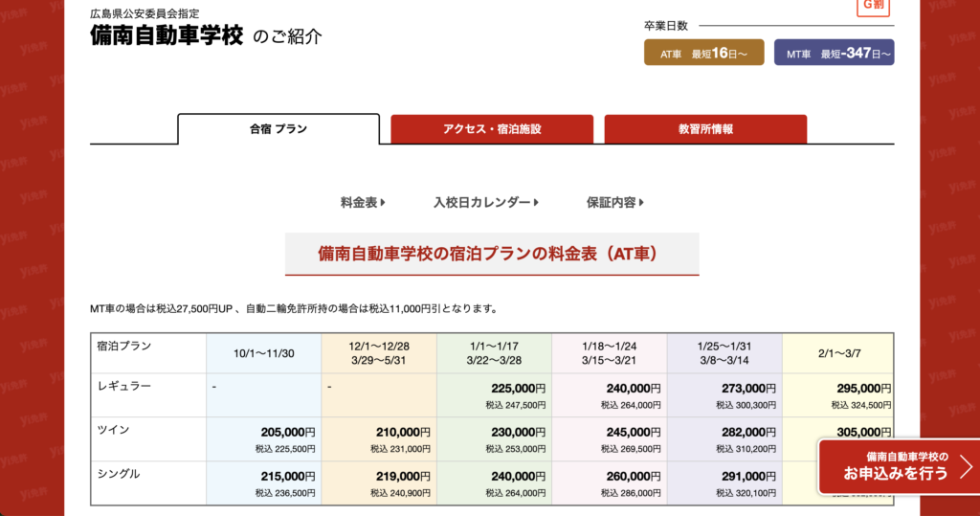980x516 pixels.
Task: Select the 合宿プラン tab
Action: pos(278,129)
